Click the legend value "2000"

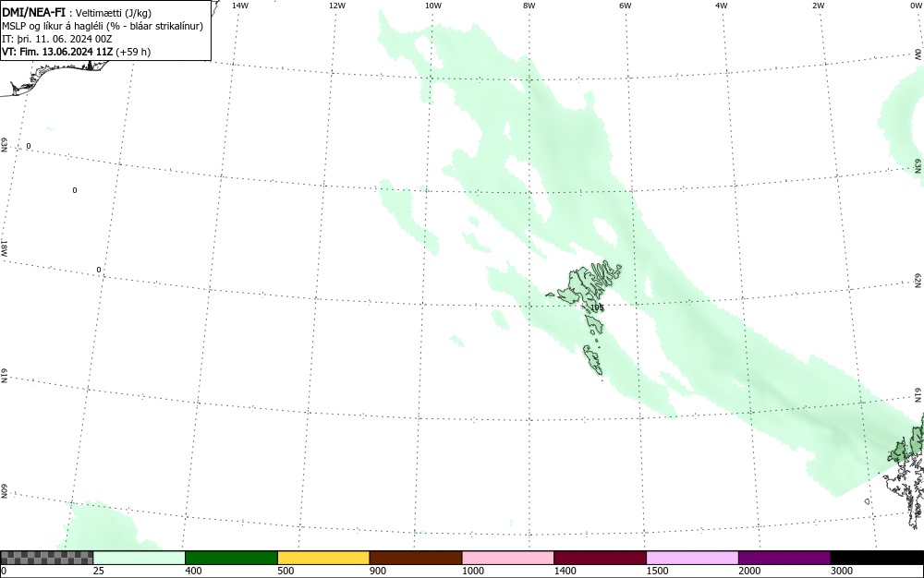749,571
